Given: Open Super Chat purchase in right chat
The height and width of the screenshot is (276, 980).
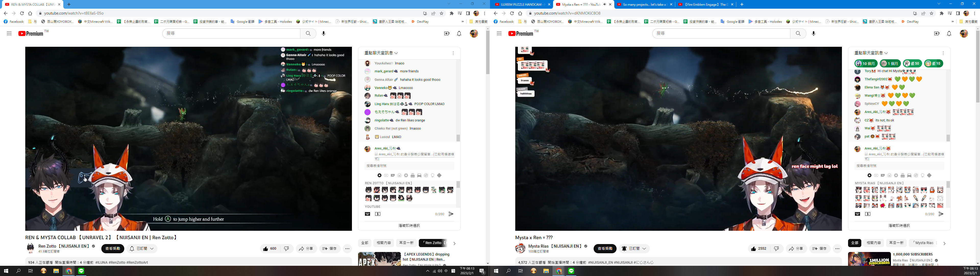Looking at the screenshot, I should 868,214.
